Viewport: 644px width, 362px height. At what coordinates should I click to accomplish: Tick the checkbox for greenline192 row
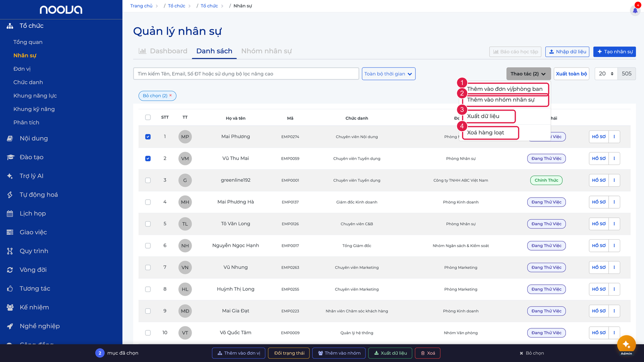tap(148, 180)
